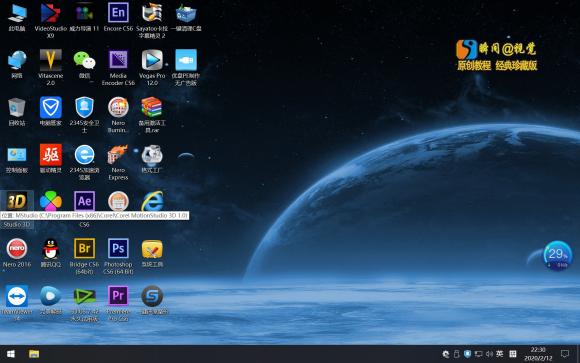Open the clock showing 22:30
Screen dimensions: 580x363
(x=538, y=354)
